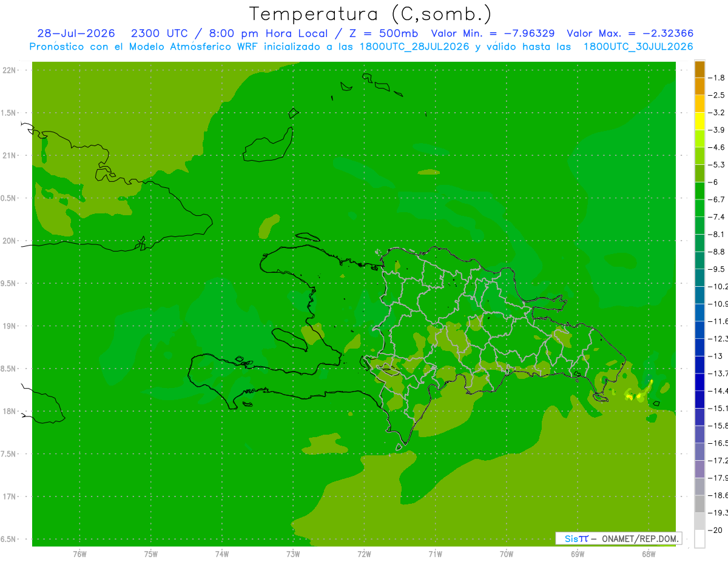Click the 'Valor Min. = -7.96329' value

click(x=493, y=33)
